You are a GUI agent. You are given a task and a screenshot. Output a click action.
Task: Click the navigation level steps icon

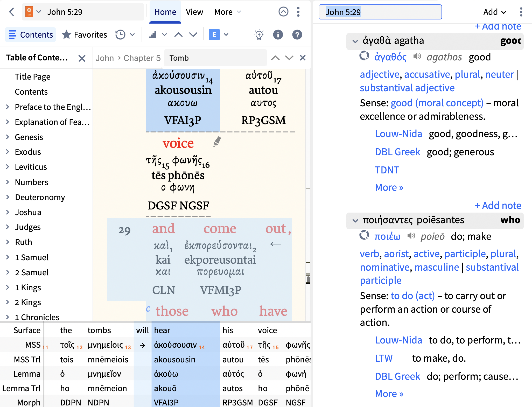[153, 35]
